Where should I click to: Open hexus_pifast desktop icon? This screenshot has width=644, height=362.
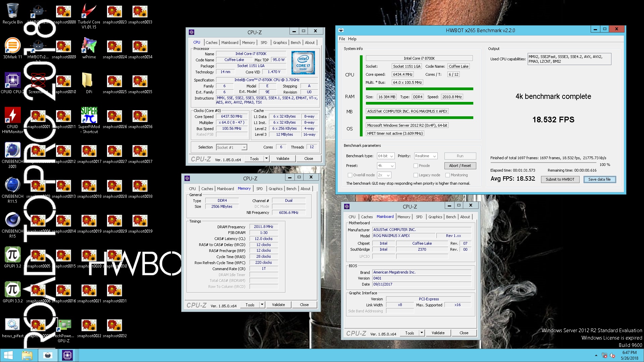[12, 327]
